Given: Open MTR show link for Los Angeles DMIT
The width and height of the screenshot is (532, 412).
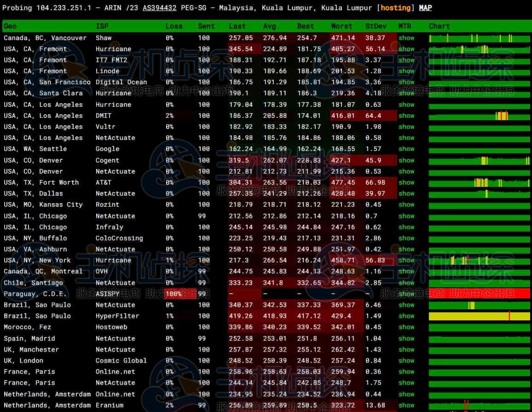Looking at the screenshot, I should tap(406, 116).
